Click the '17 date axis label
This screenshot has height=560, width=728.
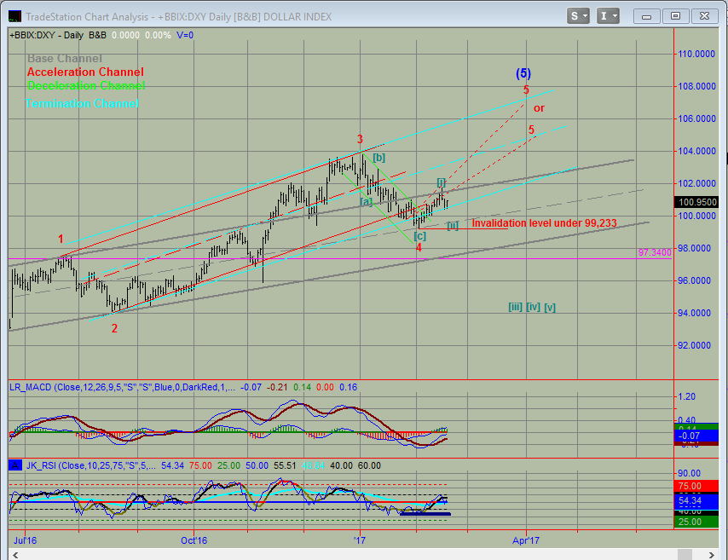coord(360,540)
